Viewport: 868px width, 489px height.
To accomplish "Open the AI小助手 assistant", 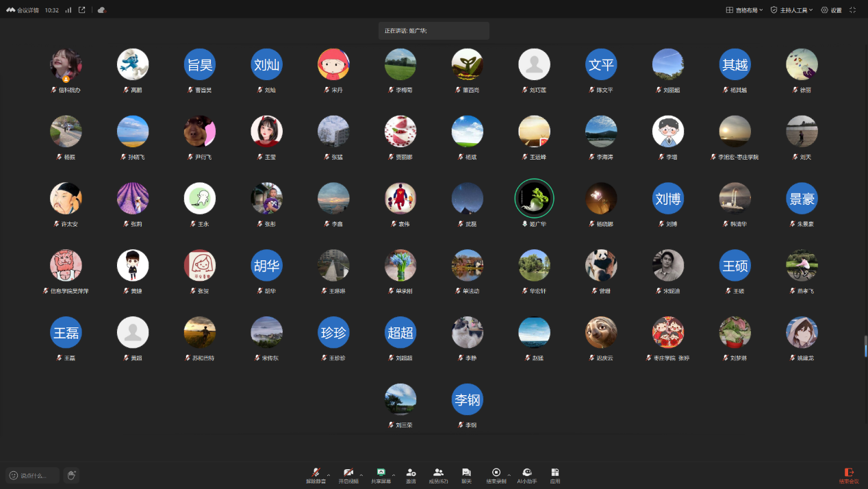I will pos(527,475).
